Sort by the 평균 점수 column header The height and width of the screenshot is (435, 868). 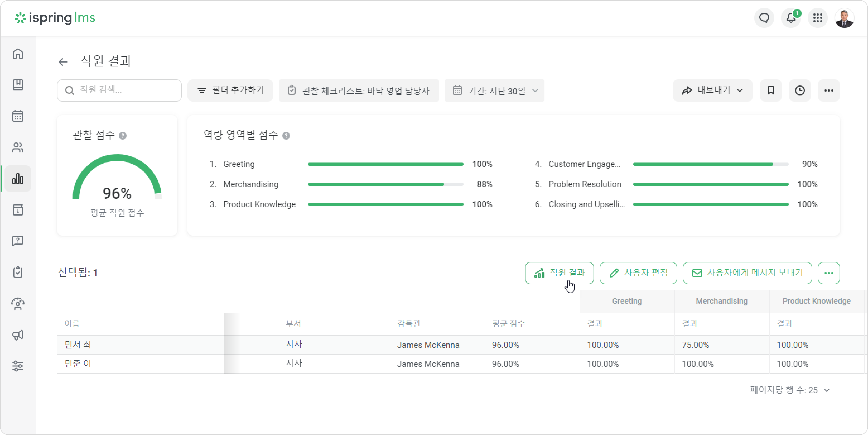point(508,324)
